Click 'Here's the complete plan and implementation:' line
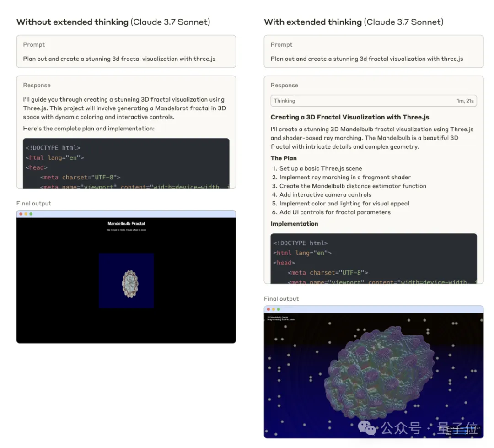The width and height of the screenshot is (494, 448). [89, 129]
